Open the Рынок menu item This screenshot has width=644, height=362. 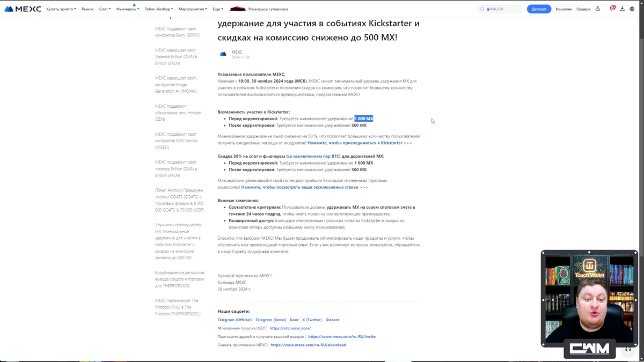[87, 9]
